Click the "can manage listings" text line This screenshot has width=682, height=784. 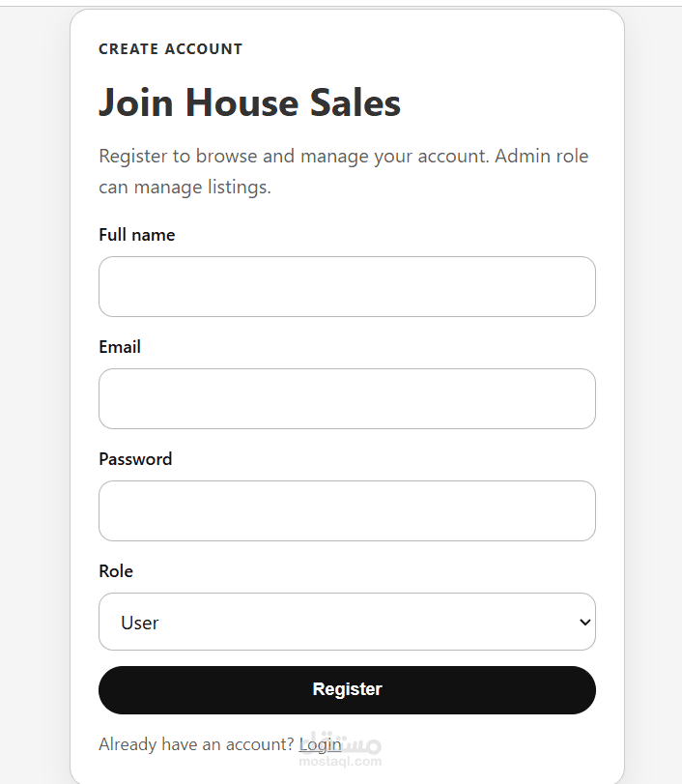(185, 187)
